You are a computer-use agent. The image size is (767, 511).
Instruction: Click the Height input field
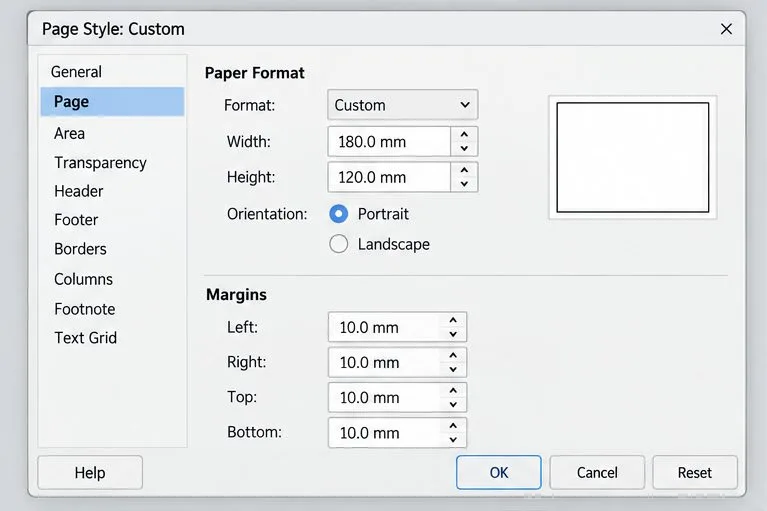point(389,177)
